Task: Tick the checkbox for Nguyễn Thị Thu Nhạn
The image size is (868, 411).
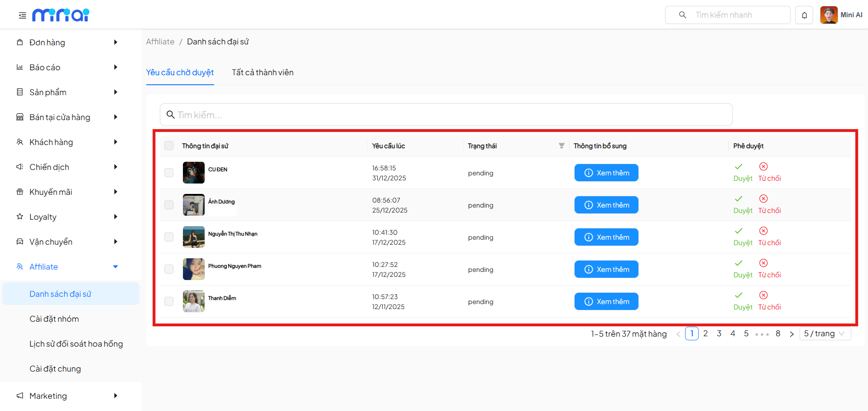Action: pos(169,237)
